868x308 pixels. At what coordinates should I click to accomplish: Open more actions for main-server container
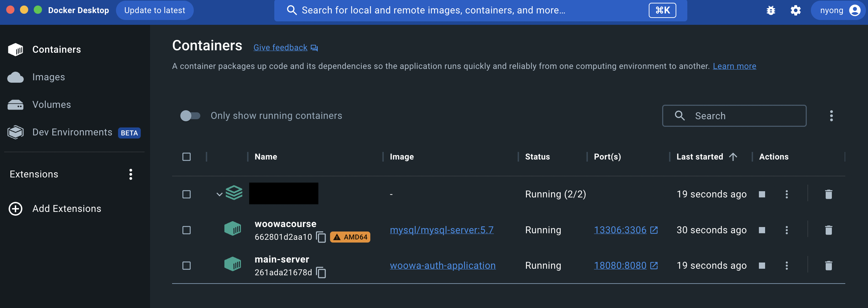787,266
